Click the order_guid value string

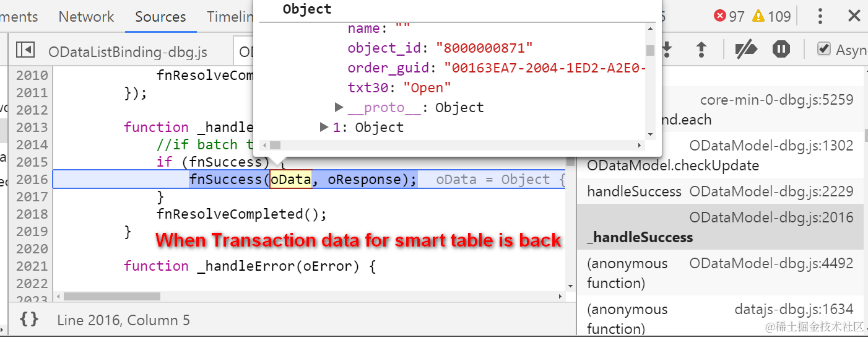545,68
